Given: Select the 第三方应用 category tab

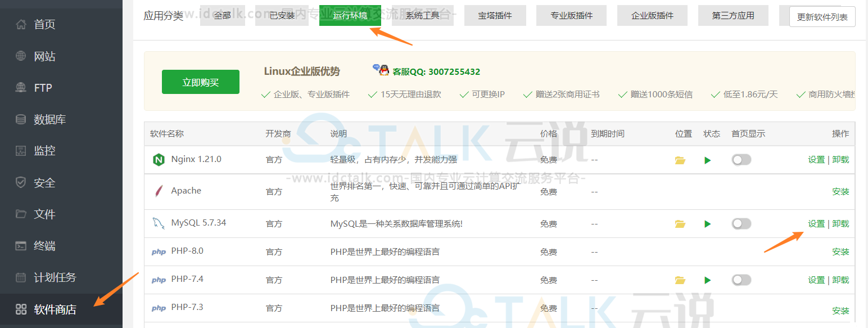Looking at the screenshot, I should click(x=734, y=15).
